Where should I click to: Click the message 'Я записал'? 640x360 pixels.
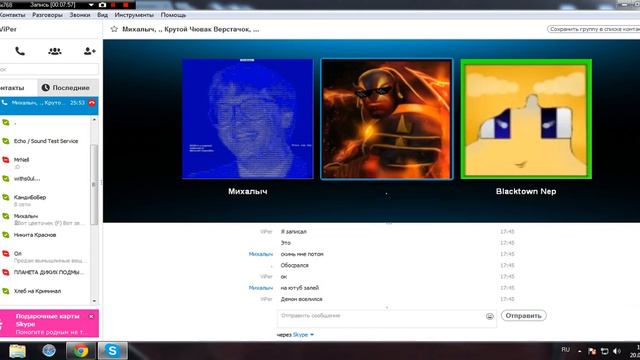coord(293,231)
